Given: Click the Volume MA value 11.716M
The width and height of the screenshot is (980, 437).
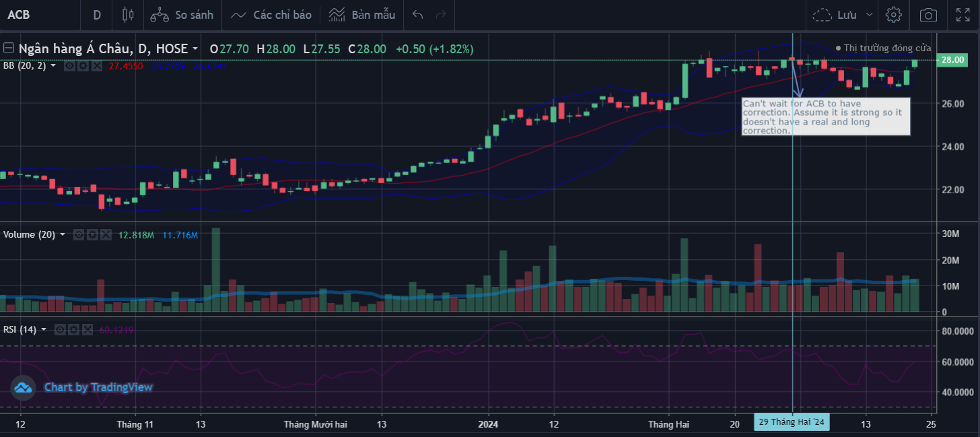Looking at the screenshot, I should pos(180,235).
